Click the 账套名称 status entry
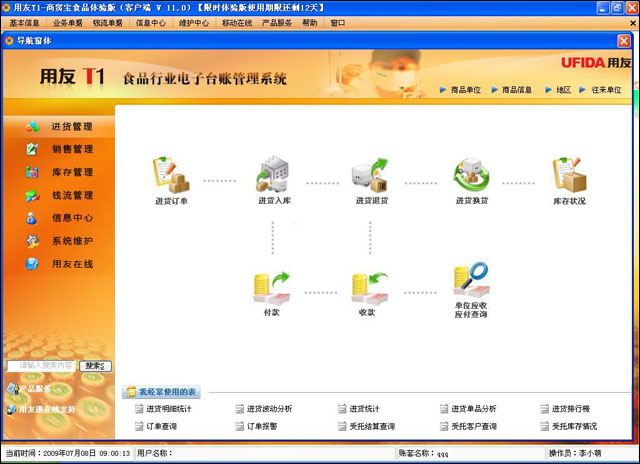Viewport: 640px width, 464px height. (x=423, y=453)
